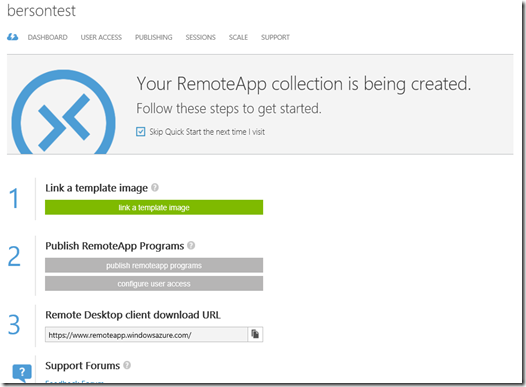Select the client download URL field
This screenshot has width=526, height=387.
(x=146, y=335)
